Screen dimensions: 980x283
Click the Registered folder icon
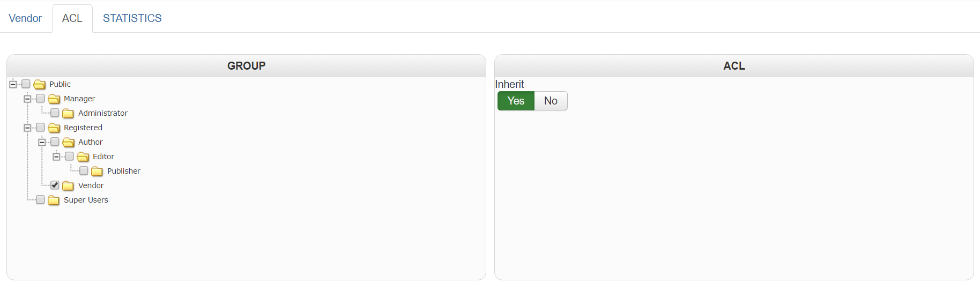[54, 128]
